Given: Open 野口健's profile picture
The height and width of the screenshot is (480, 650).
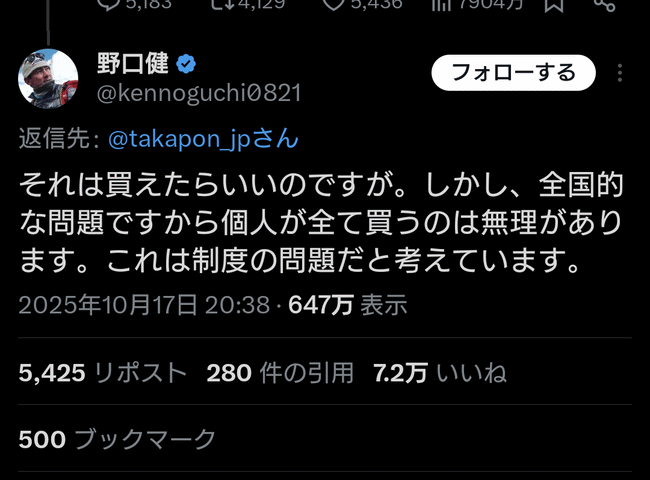Looking at the screenshot, I should click(48, 78).
